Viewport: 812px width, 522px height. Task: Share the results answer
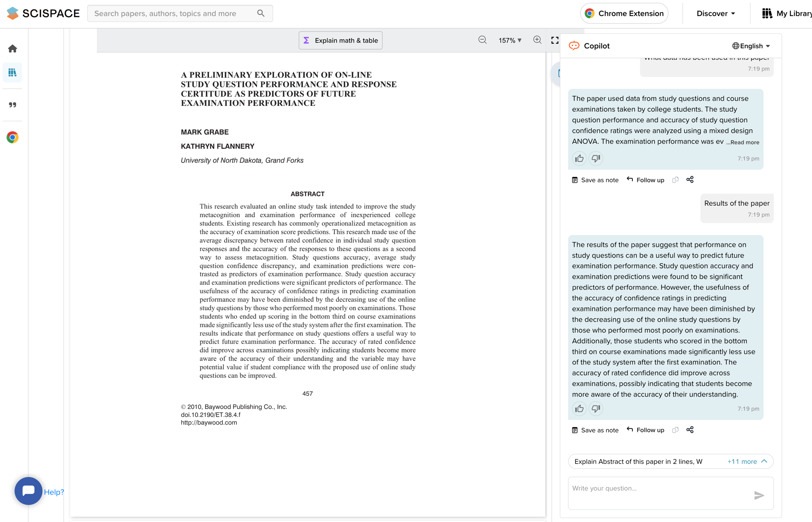690,430
